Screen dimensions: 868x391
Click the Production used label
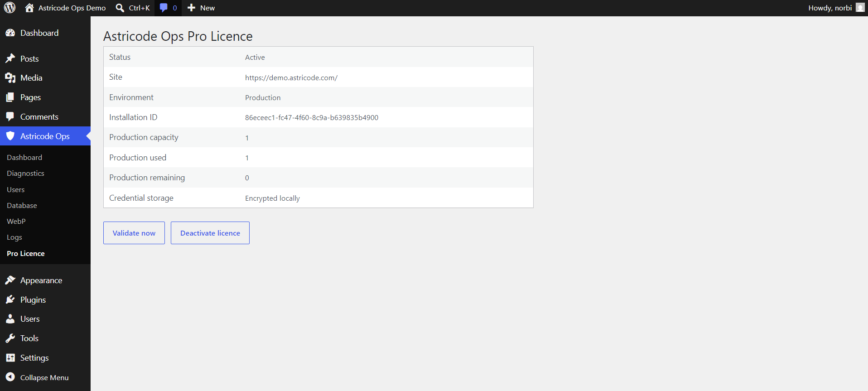[x=138, y=158]
